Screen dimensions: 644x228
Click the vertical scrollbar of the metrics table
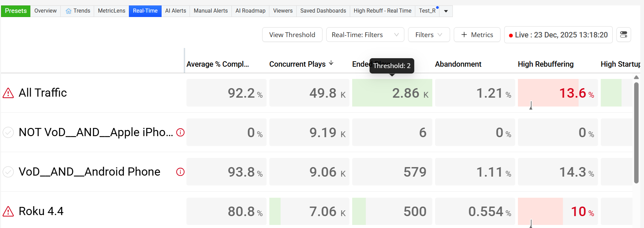[x=636, y=133]
